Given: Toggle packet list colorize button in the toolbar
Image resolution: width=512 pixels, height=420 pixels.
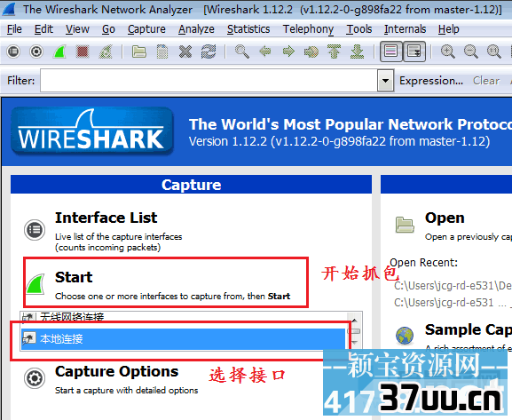Looking at the screenshot, I should pyautogui.click(x=390, y=52).
